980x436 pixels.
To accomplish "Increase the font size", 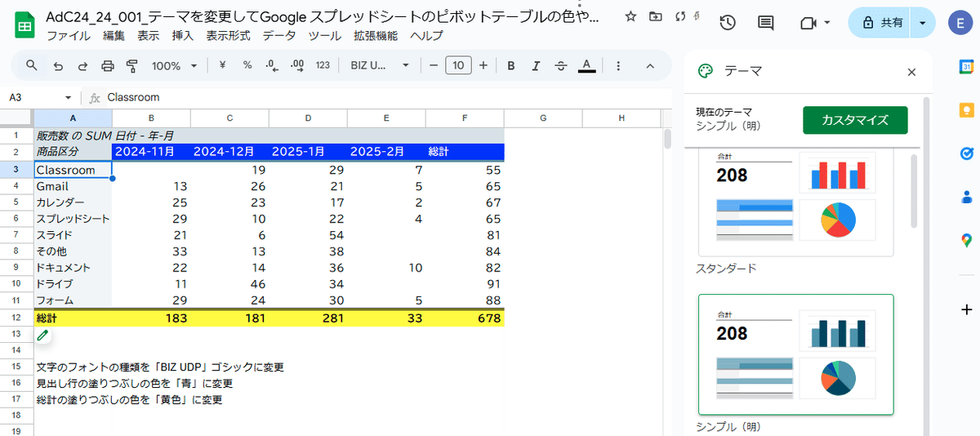I will (483, 66).
